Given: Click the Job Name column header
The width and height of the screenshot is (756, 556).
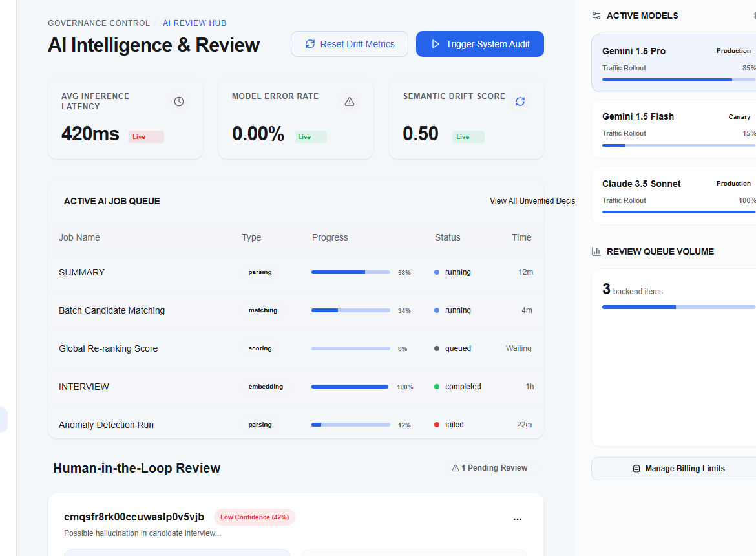Looking at the screenshot, I should [x=79, y=237].
